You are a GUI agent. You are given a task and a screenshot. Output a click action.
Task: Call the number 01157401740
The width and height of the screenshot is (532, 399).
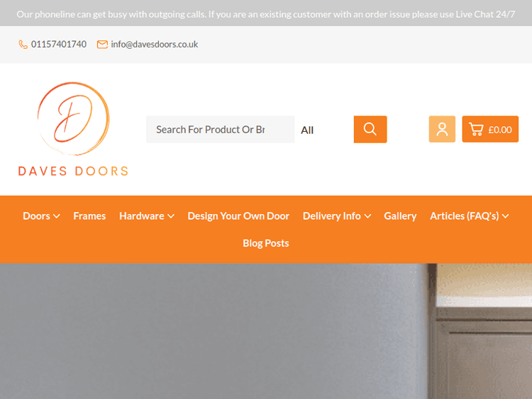point(59,44)
